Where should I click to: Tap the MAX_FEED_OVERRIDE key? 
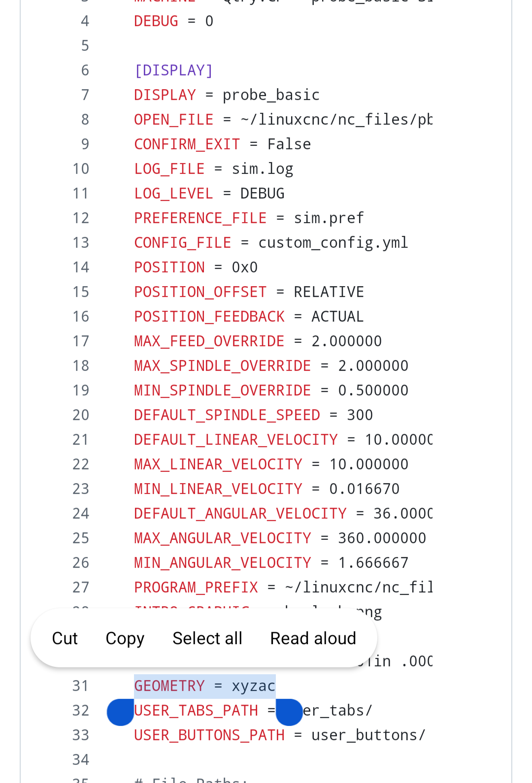(x=209, y=341)
